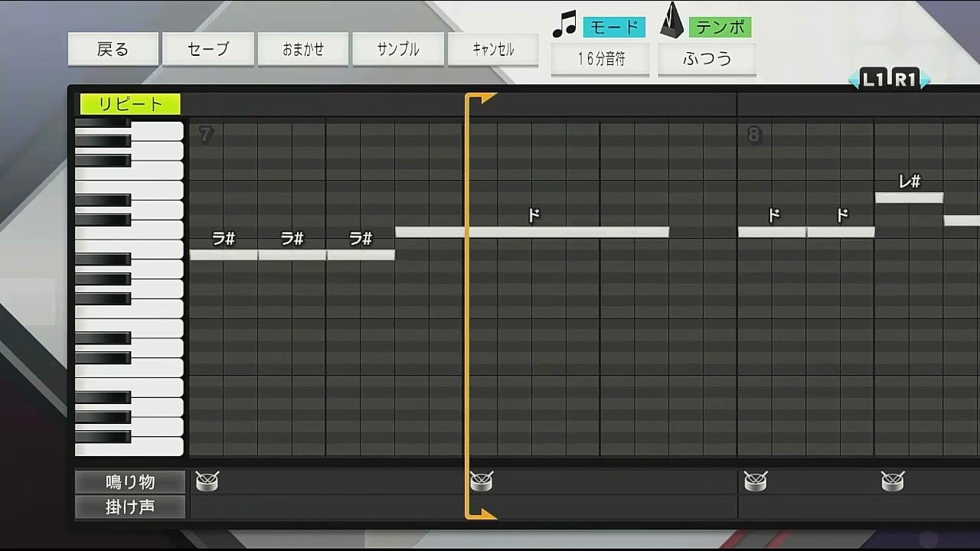This screenshot has width=980, height=551.
Task: Select the 鳴り物 percussion track label
Action: pos(130,482)
